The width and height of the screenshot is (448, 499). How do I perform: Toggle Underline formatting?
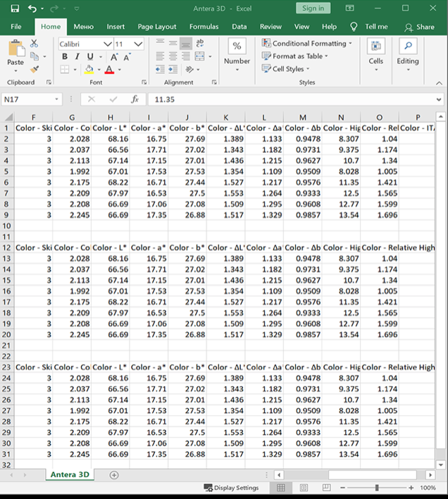[x=90, y=56]
